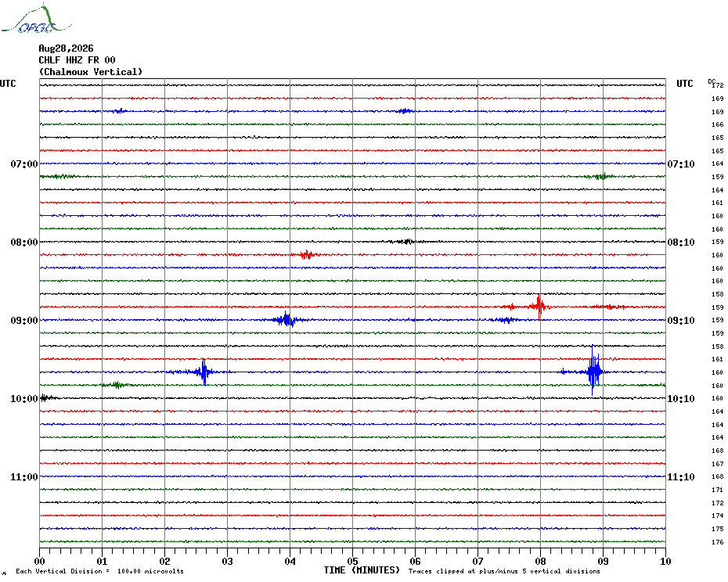Click the DC value 176
The width and height of the screenshot is (728, 582).
click(718, 543)
